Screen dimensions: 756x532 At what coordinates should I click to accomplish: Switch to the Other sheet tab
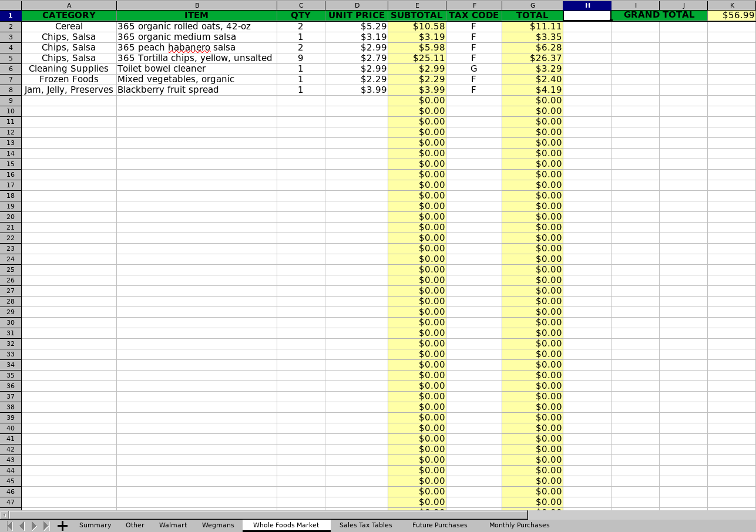(135, 525)
